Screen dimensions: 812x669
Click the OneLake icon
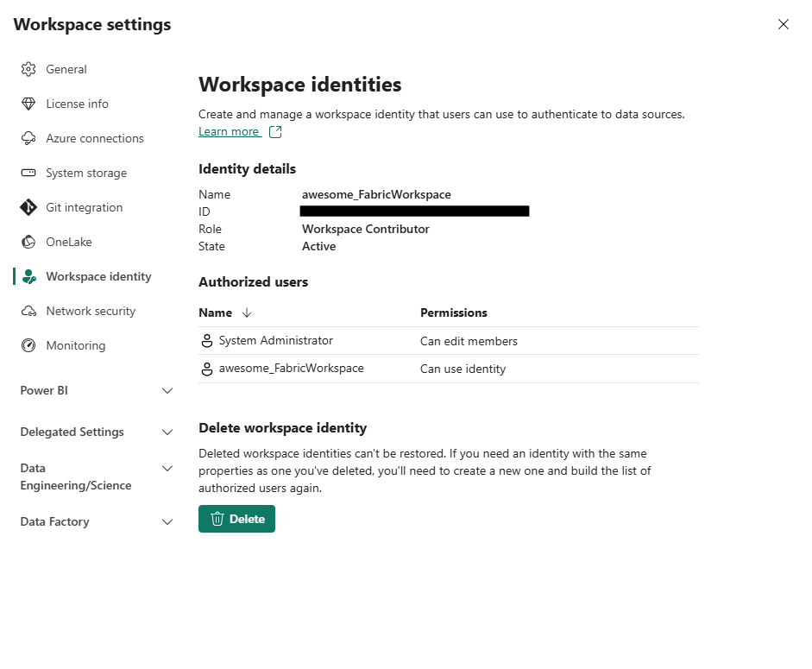28,242
